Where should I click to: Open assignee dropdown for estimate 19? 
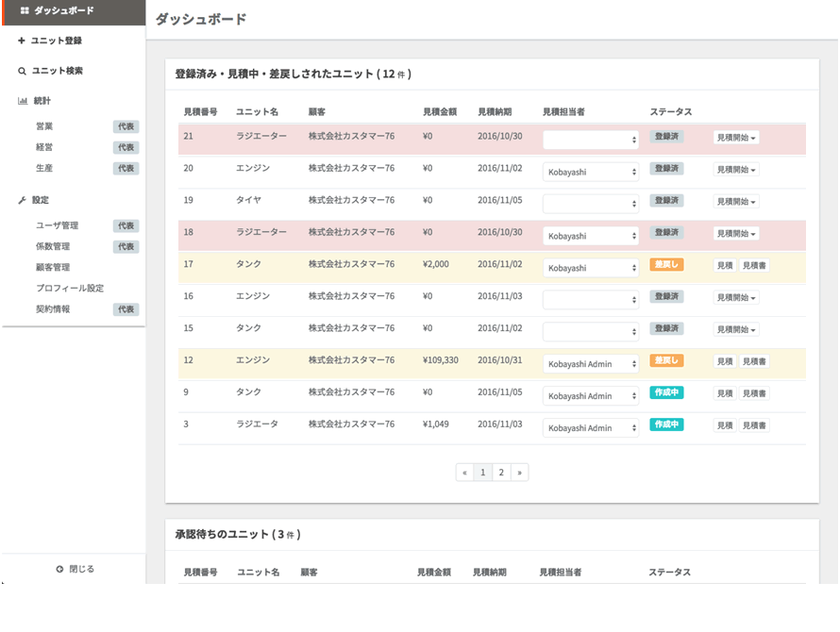590,204
